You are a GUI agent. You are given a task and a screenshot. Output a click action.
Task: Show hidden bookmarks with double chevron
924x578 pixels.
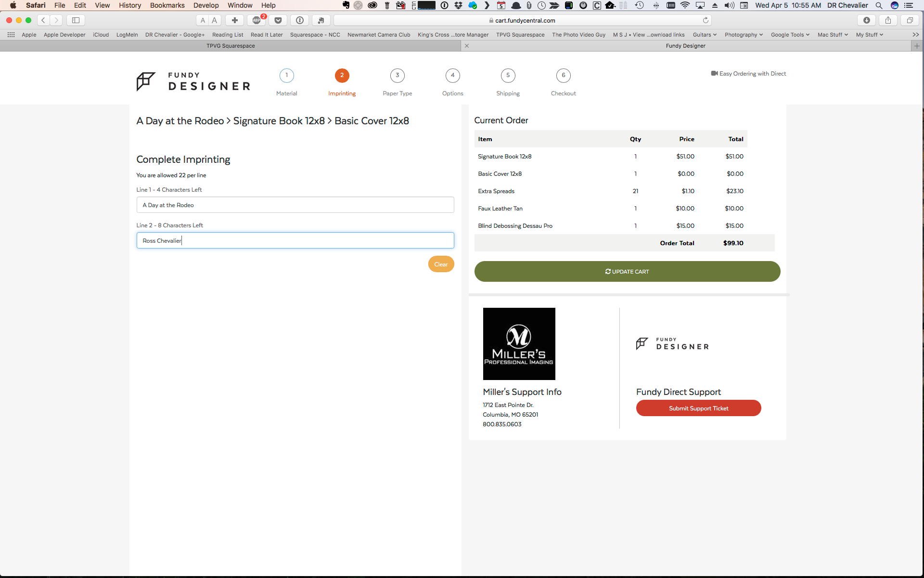point(915,35)
